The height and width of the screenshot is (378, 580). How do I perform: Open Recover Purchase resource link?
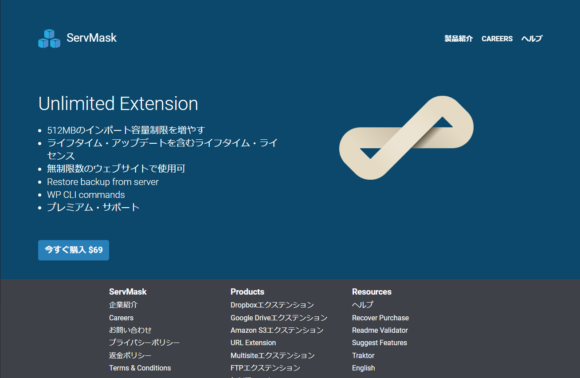tap(380, 318)
